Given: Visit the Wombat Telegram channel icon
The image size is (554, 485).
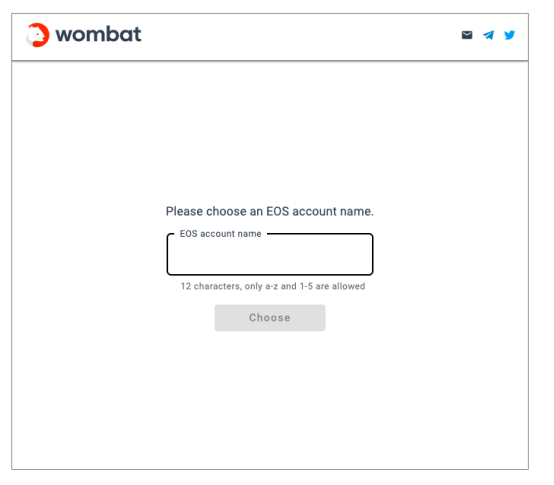Looking at the screenshot, I should [x=488, y=35].
